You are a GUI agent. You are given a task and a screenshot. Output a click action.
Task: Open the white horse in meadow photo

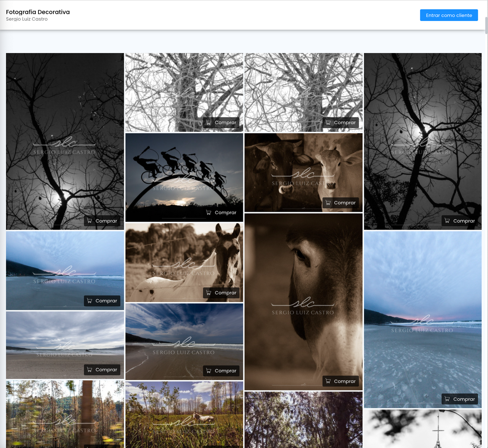click(184, 414)
